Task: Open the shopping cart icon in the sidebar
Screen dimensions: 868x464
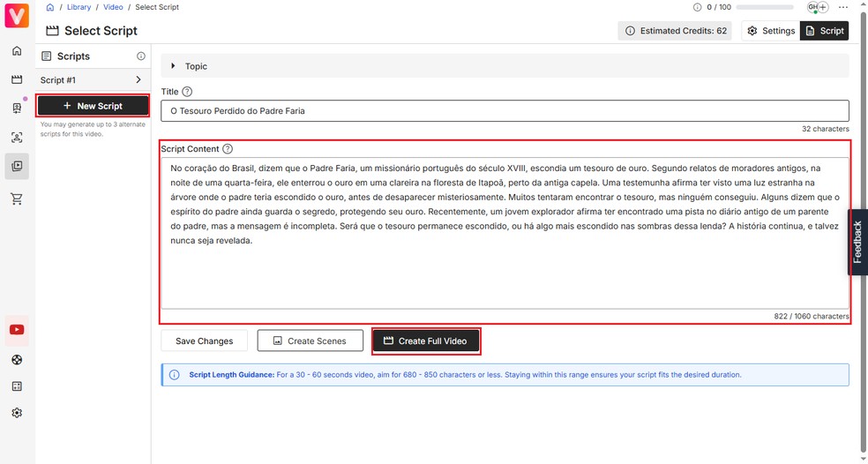Action: [x=17, y=198]
